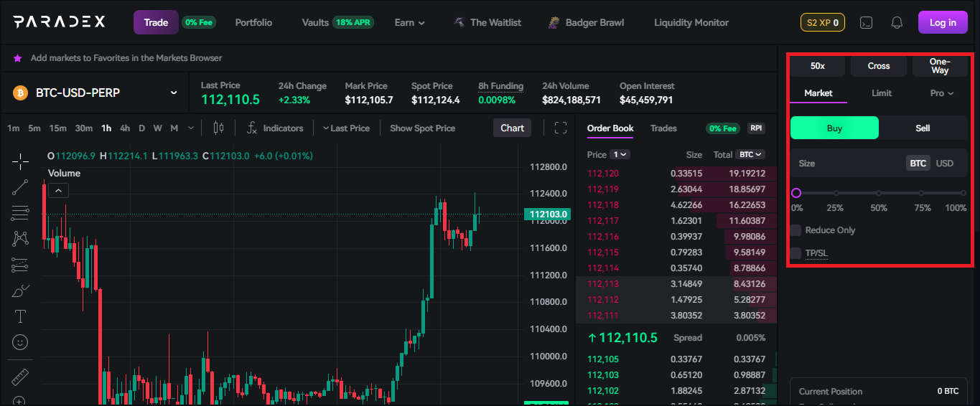Enable the TP/SL checkbox
This screenshot has width=980, height=406.
pyautogui.click(x=795, y=253)
